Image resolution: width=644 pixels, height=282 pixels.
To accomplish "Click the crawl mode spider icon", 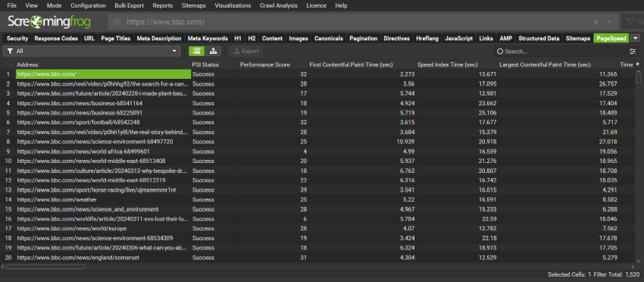I will point(630,22).
